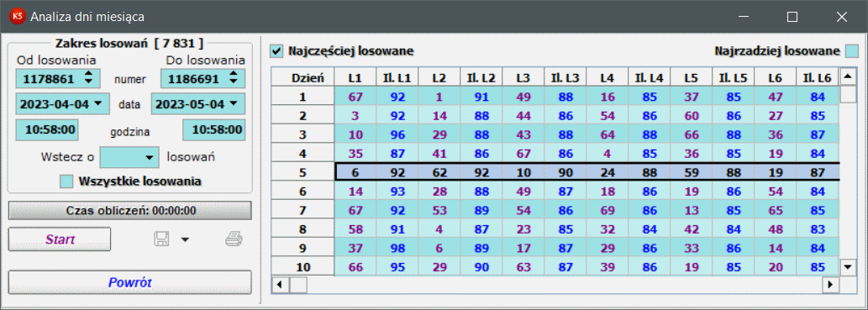
Task: Click the Start button
Action: click(x=60, y=239)
